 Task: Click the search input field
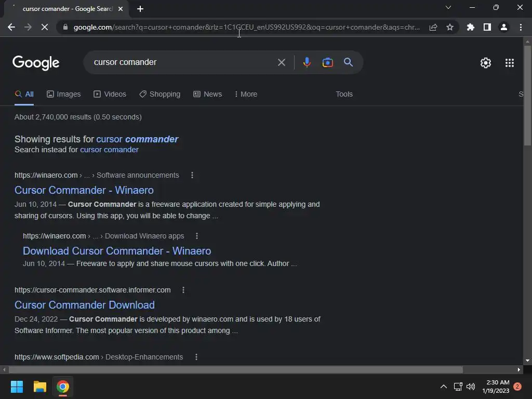pos(183,62)
